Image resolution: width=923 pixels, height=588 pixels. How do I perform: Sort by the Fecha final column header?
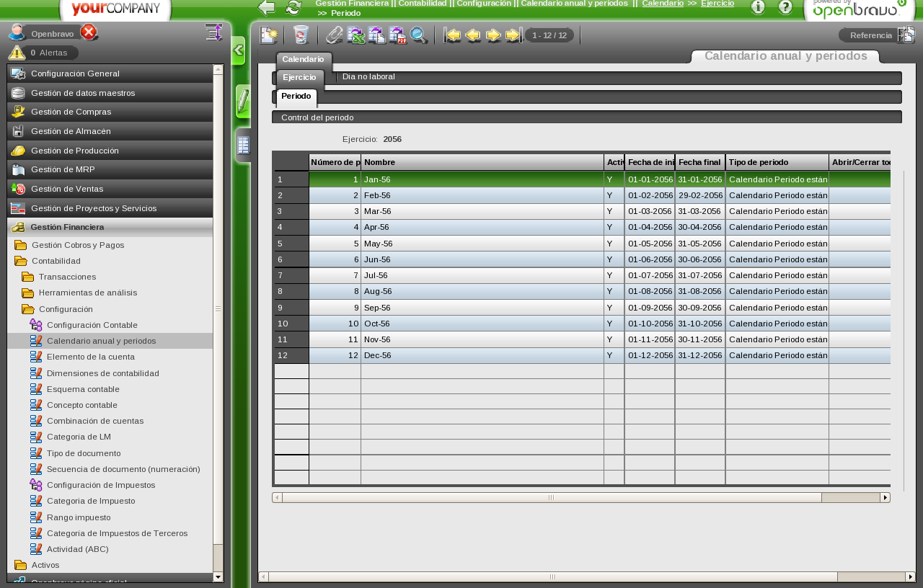click(700, 162)
